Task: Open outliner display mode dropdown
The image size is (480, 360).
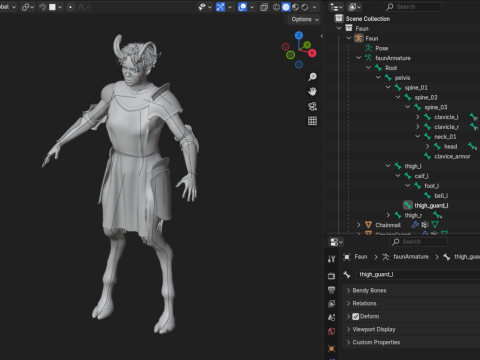Action: point(336,7)
